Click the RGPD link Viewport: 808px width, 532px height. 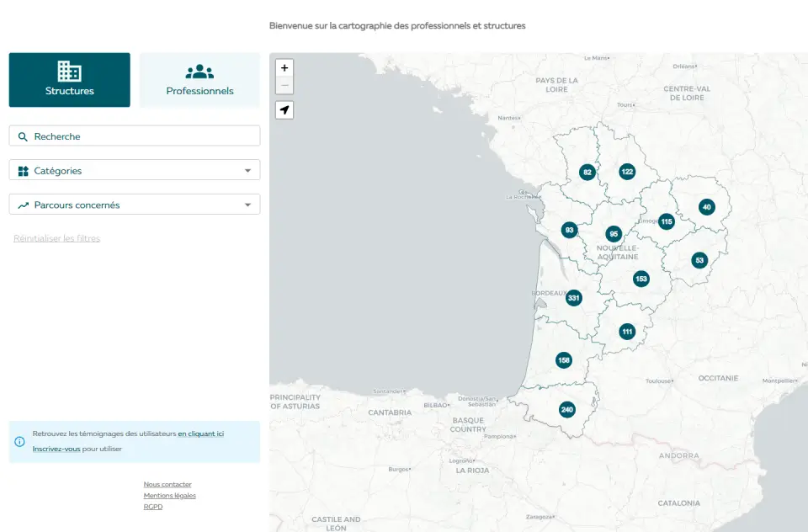153,507
